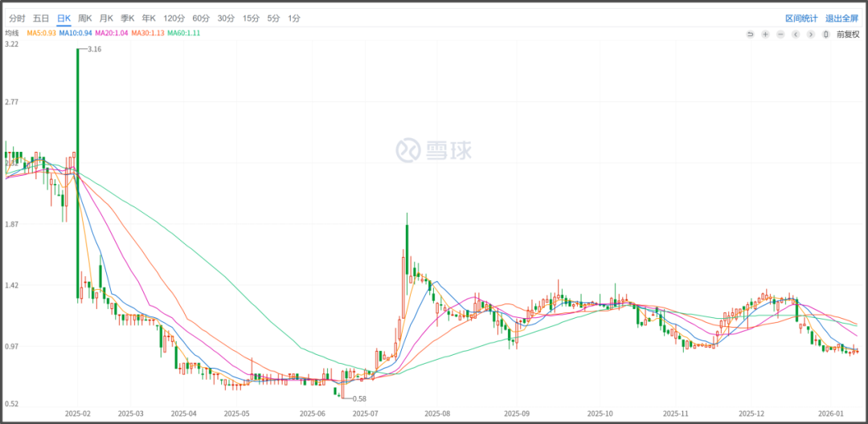
Task: Select the 月K monthly chart tab
Action: point(106,18)
